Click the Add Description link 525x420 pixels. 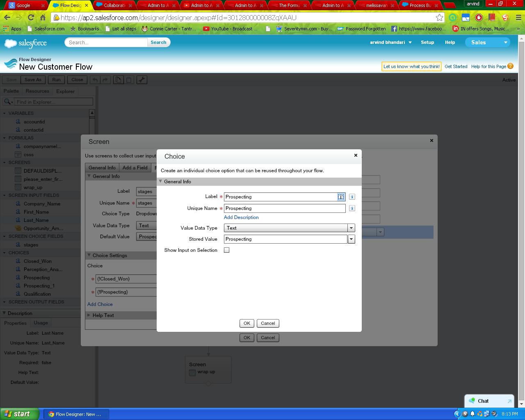tap(241, 217)
